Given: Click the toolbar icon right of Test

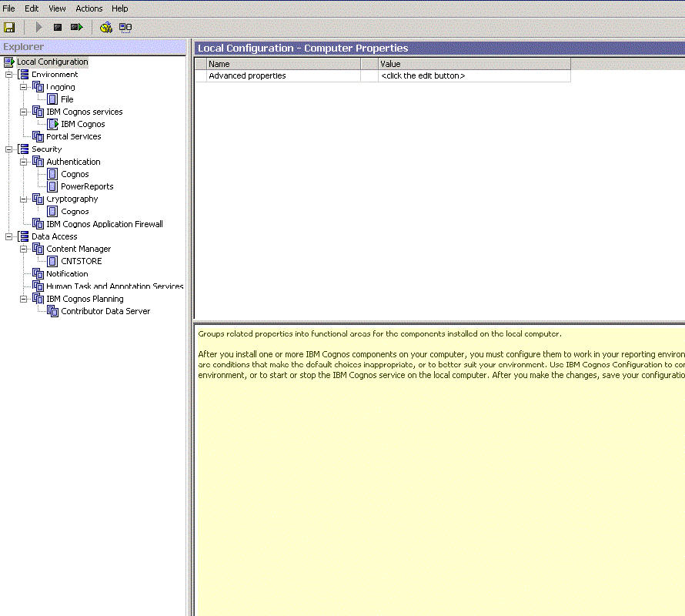Looking at the screenshot, I should pyautogui.click(x=125, y=28).
